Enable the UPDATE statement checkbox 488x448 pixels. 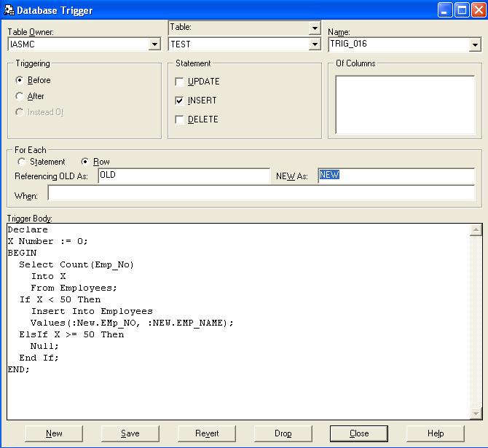180,82
